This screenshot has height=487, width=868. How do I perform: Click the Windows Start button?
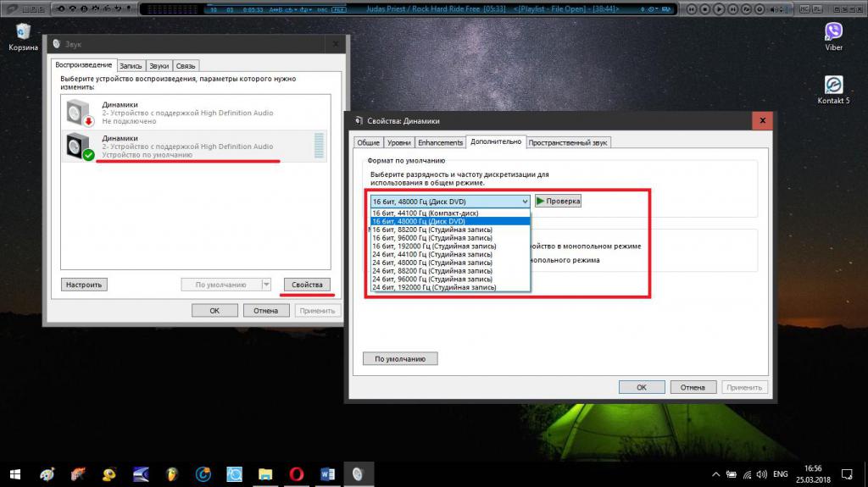(15, 473)
